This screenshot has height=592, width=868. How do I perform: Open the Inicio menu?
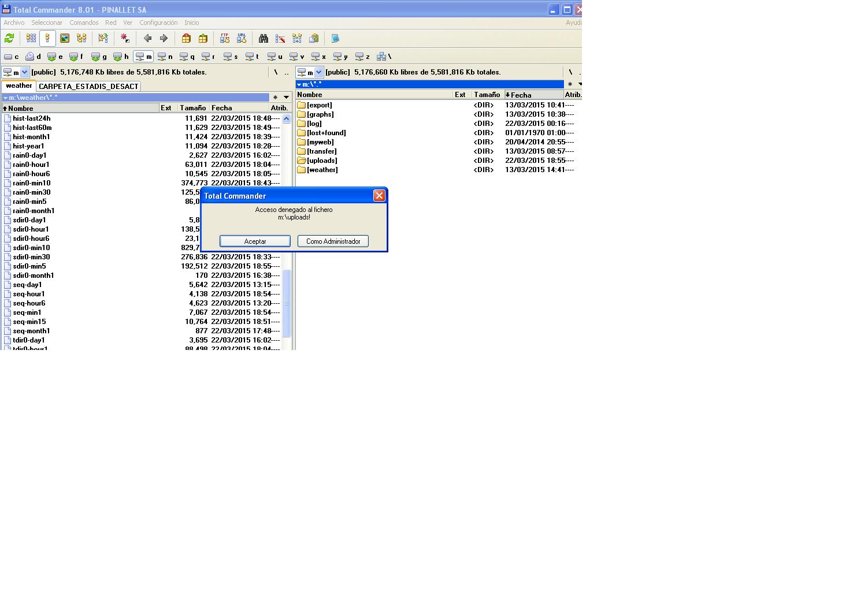pyautogui.click(x=191, y=23)
